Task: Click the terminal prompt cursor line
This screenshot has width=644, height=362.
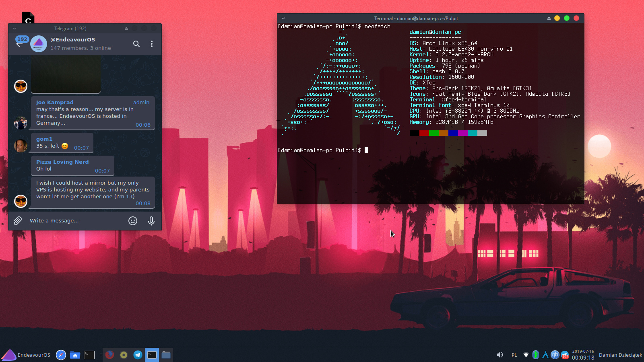Action: tap(323, 150)
